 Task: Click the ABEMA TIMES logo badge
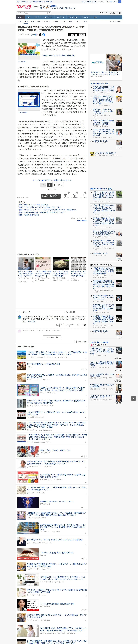[x=77, y=35]
